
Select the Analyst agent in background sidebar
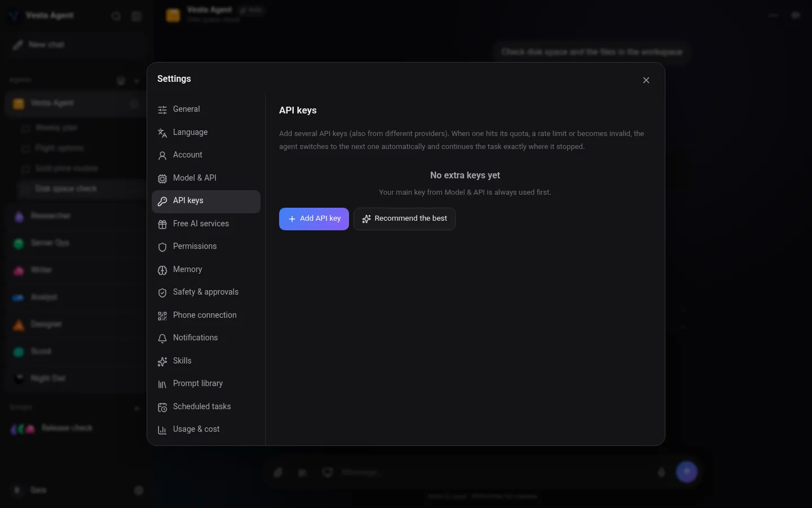tap(76, 297)
